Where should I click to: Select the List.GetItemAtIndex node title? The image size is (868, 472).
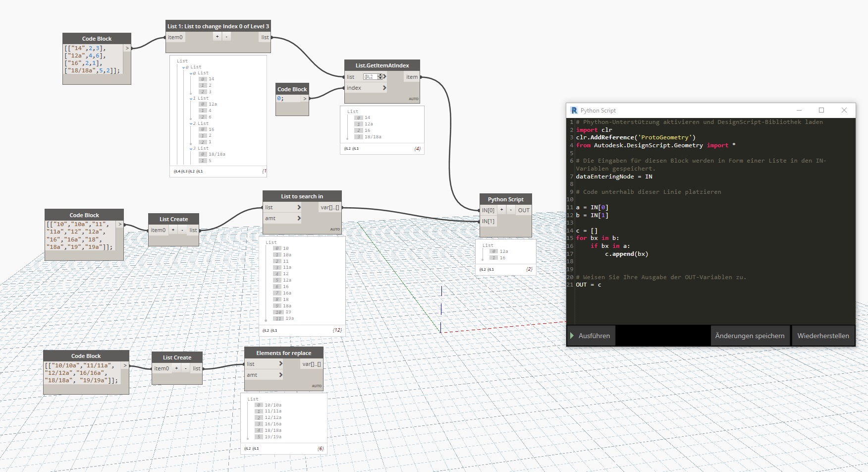[x=382, y=65]
